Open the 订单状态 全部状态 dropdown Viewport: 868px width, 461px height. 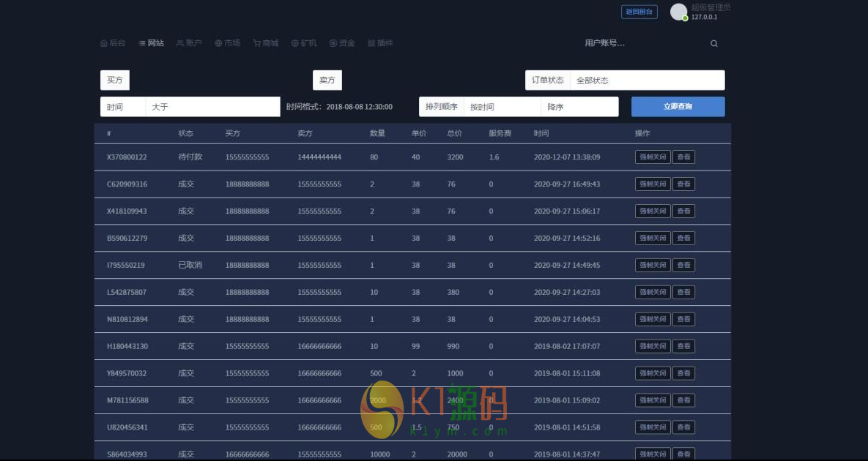(647, 80)
